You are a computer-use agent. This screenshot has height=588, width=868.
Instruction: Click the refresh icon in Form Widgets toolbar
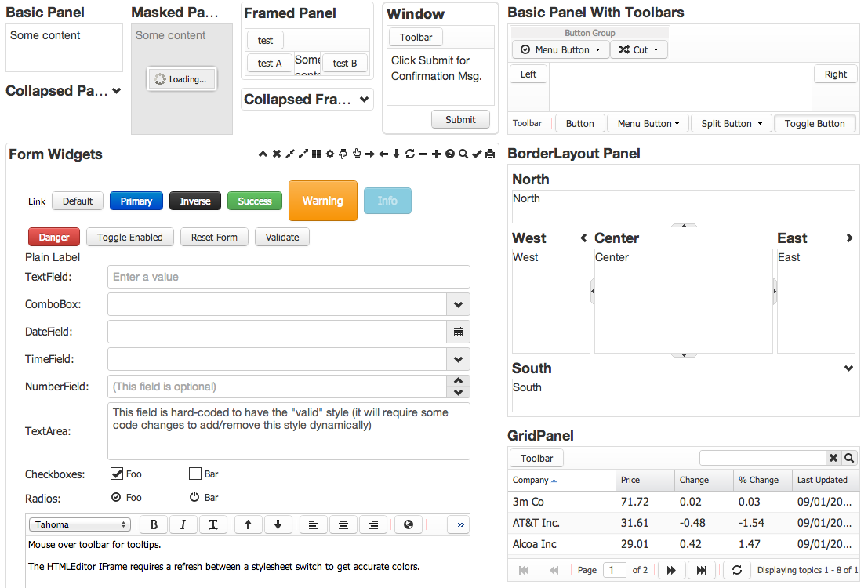(x=409, y=154)
